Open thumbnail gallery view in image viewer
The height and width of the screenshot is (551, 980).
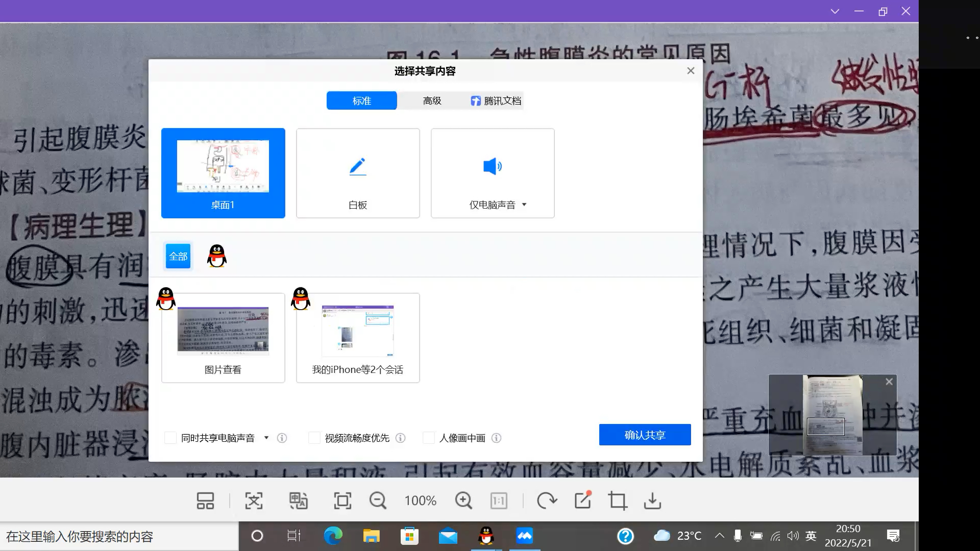tap(205, 501)
